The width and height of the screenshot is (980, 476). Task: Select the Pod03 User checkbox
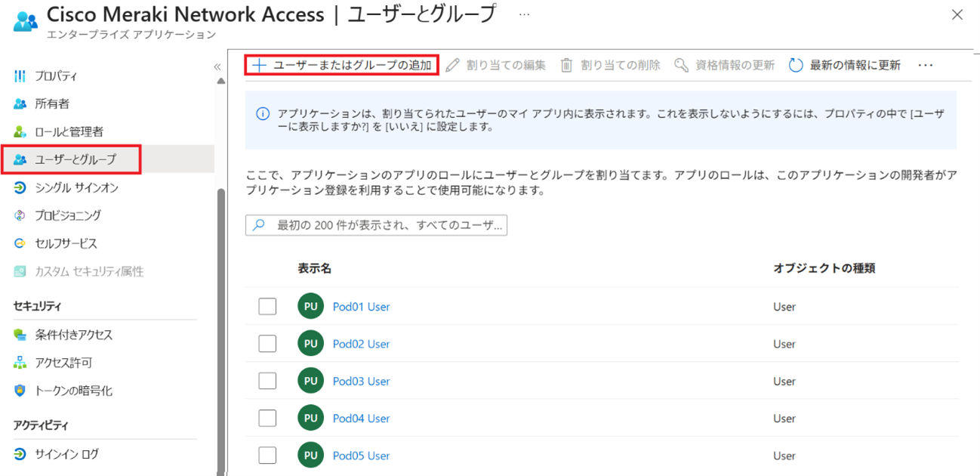coord(267,382)
